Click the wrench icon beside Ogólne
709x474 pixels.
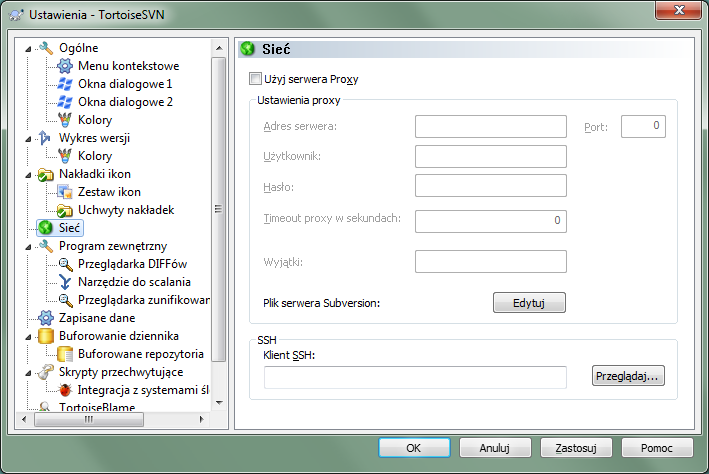[46, 47]
